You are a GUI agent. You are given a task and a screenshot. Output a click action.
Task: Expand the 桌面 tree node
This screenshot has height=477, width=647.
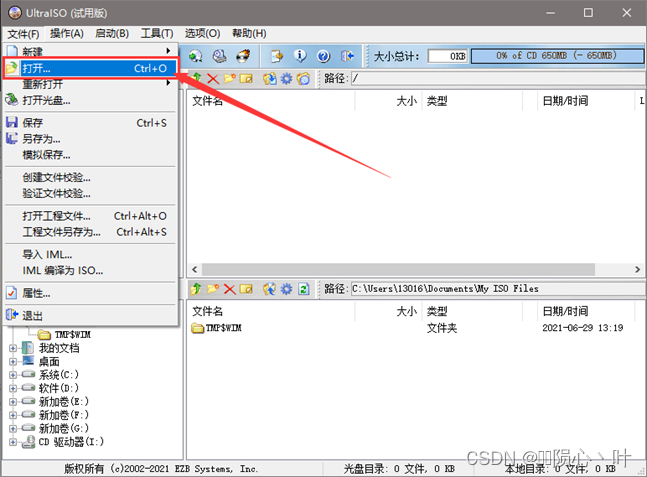13,362
